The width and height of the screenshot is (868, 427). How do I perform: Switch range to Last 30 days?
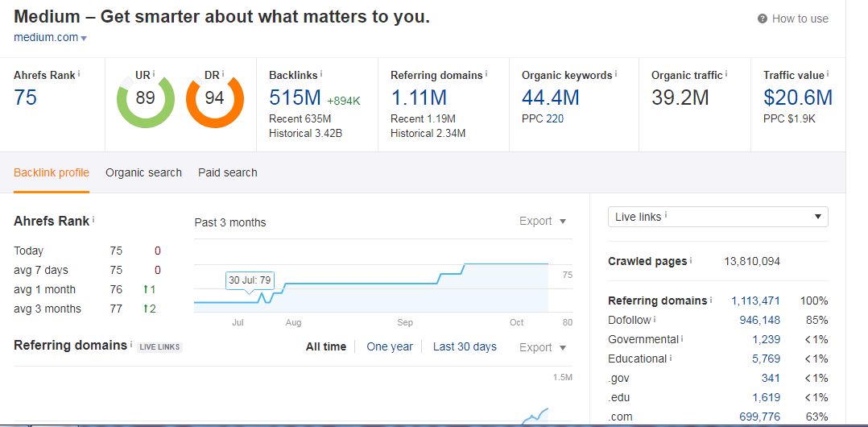pos(465,346)
